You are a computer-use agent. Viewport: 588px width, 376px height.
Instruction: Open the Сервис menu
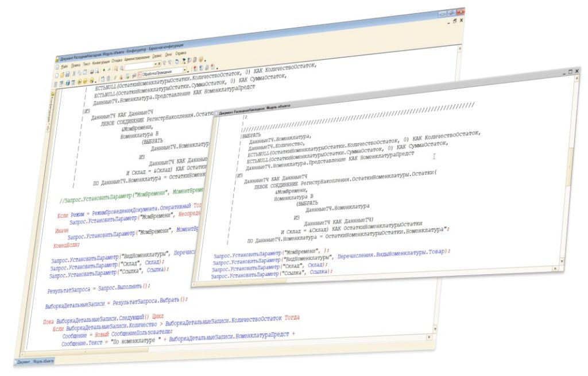pos(157,56)
